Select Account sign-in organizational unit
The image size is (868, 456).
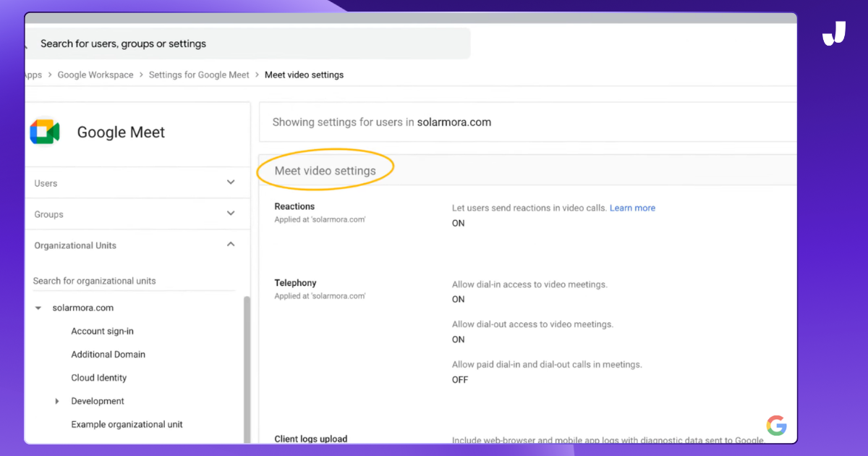tap(102, 331)
